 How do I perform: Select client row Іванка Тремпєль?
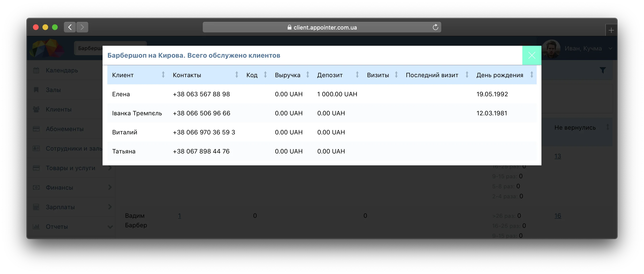322,113
